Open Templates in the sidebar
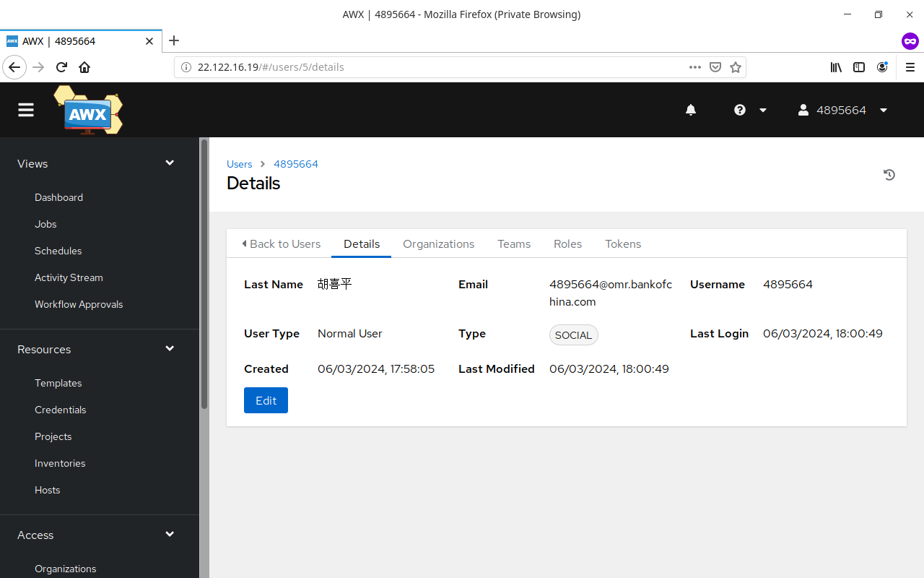 [58, 383]
